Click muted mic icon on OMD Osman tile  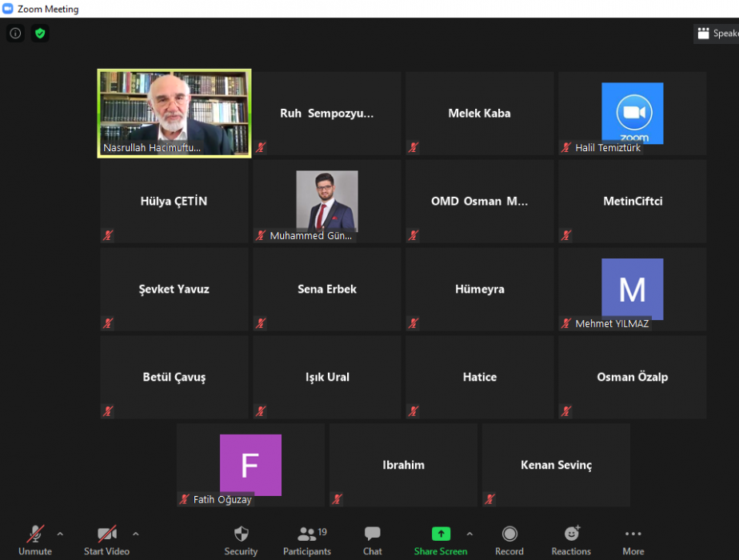tap(413, 235)
